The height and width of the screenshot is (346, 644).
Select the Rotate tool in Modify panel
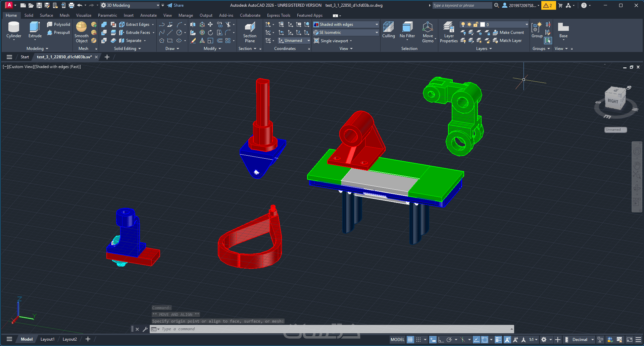210,33
